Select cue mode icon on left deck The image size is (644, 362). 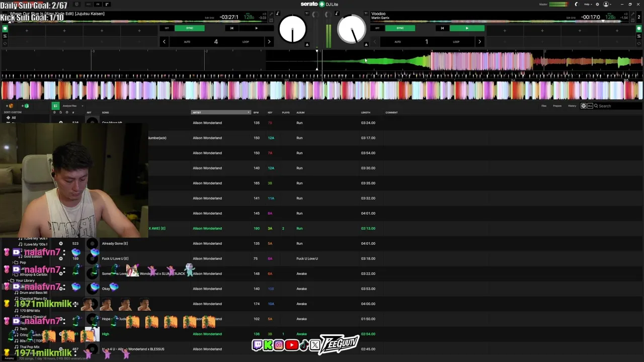5,29
